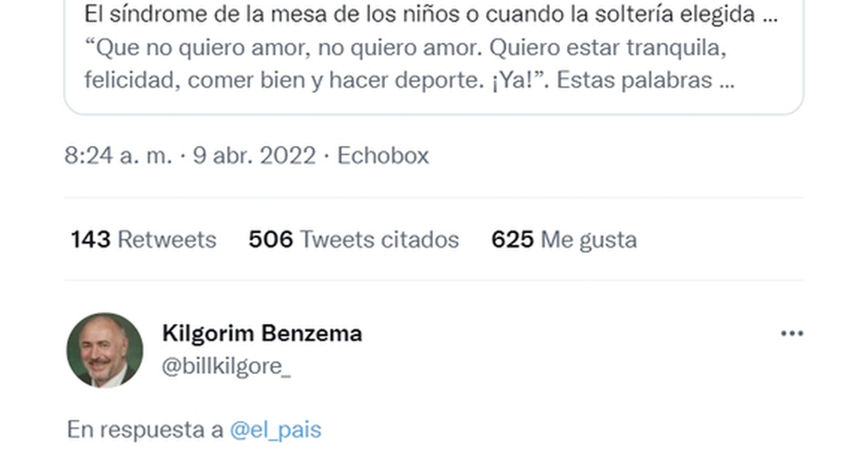Show who gave the 625 Me gusta
Viewport: 868px width, 454px height.
pos(564,240)
